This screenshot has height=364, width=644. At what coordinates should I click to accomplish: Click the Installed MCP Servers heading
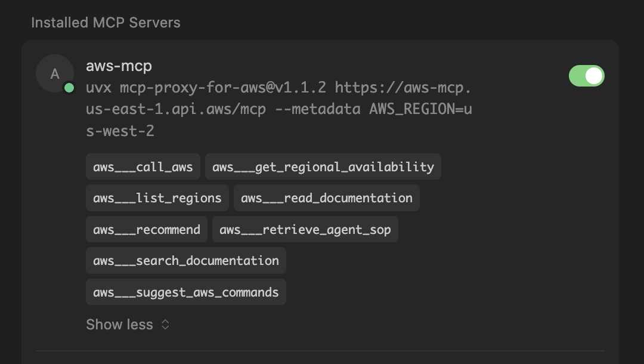(x=106, y=23)
